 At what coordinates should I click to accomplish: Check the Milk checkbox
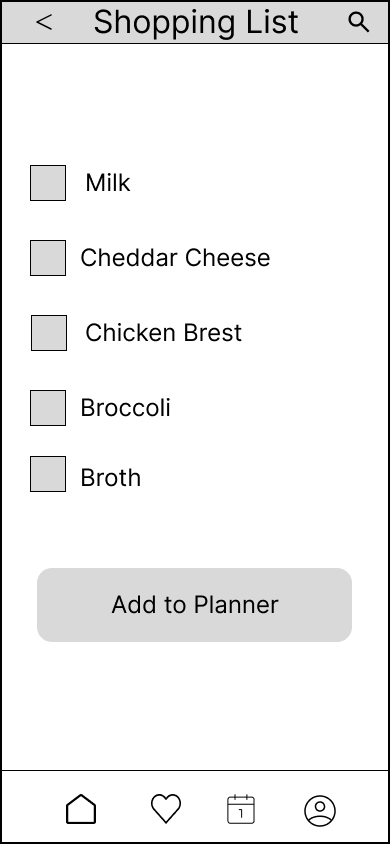click(48, 183)
